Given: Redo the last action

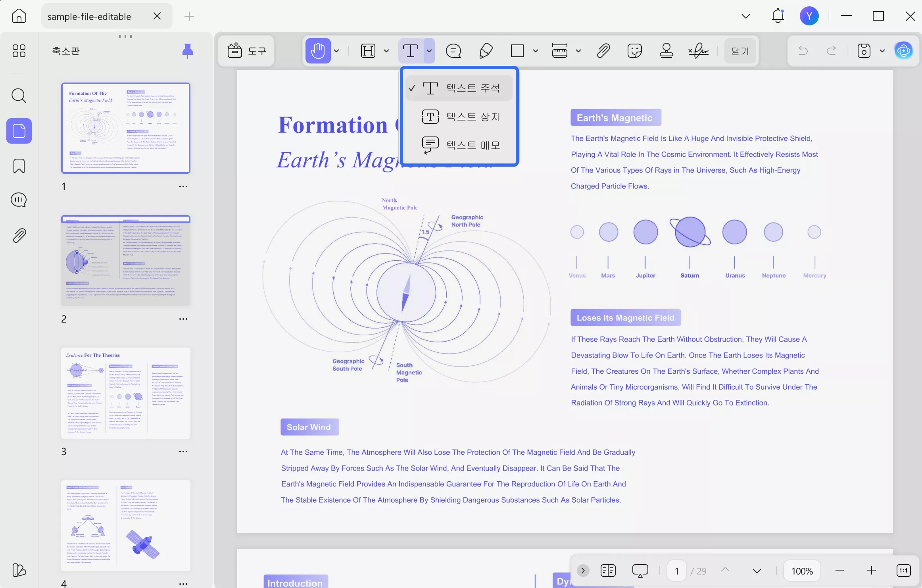Looking at the screenshot, I should coord(831,50).
